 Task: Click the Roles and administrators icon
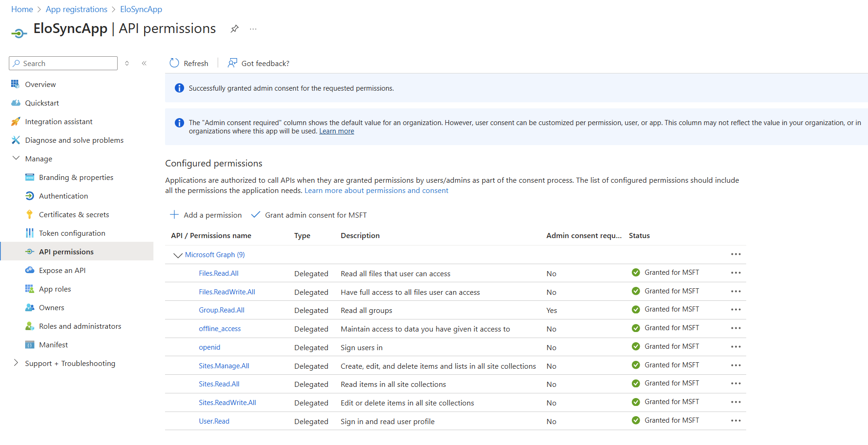[x=29, y=326]
